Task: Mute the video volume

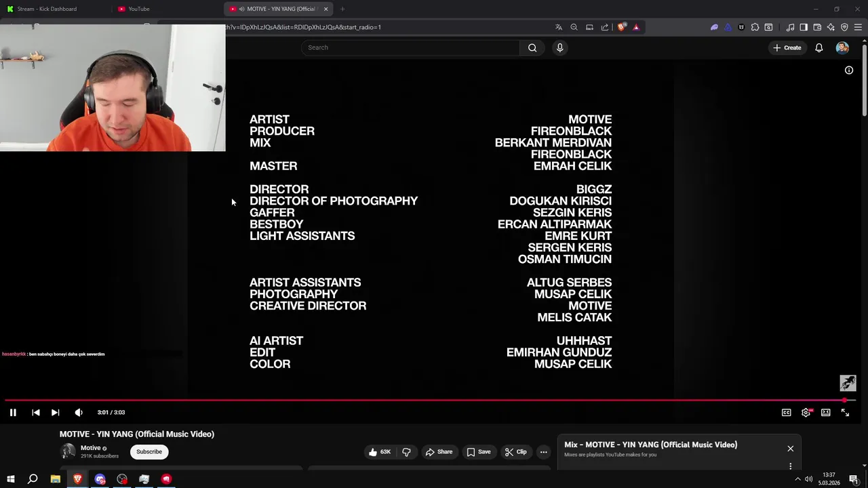Action: (x=79, y=412)
